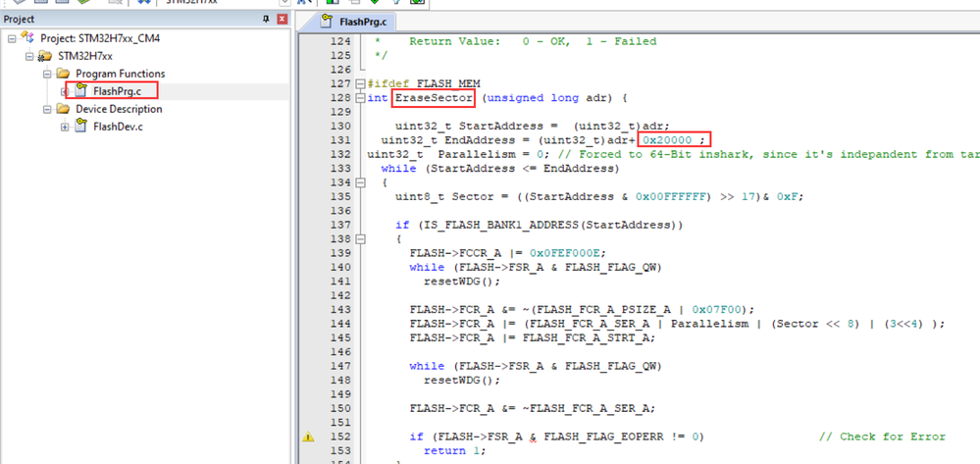Click the Project panel title bar
980x464 pixels.
coord(145,20)
